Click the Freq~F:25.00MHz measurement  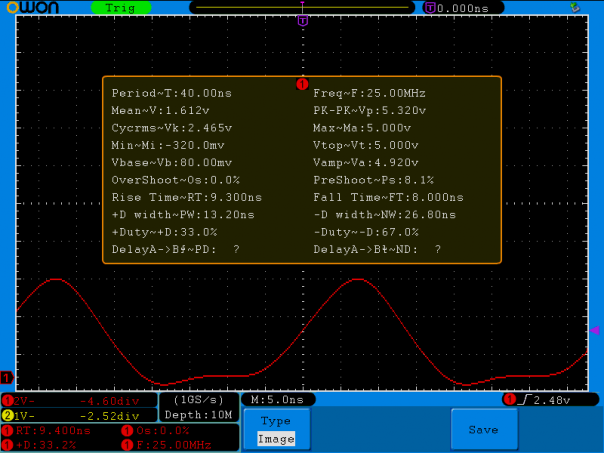(369, 93)
